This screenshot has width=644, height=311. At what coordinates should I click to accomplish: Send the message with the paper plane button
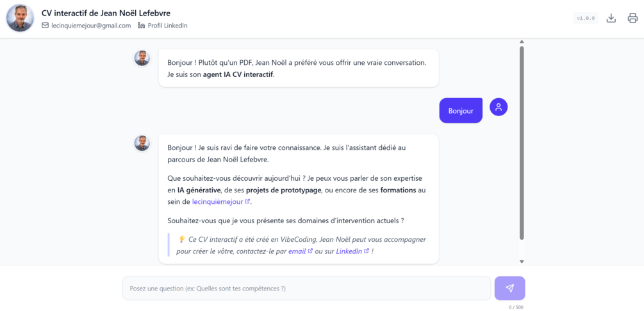point(509,289)
